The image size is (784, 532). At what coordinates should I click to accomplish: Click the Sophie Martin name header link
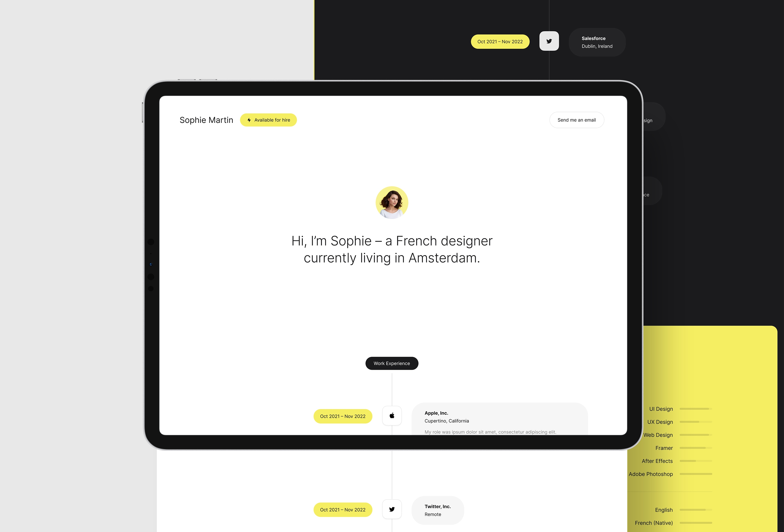pos(206,120)
